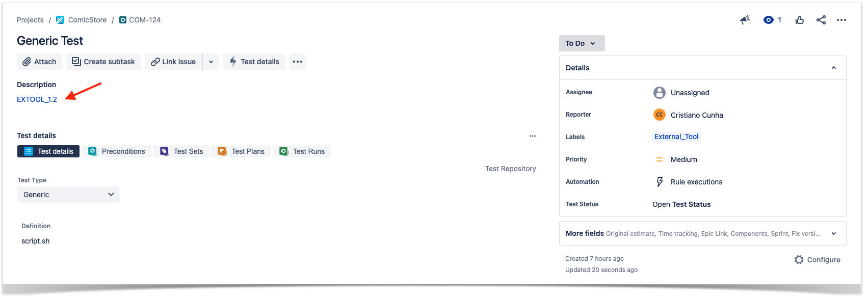Click the Medium priority icon
The height and width of the screenshot is (299, 868).
point(660,159)
